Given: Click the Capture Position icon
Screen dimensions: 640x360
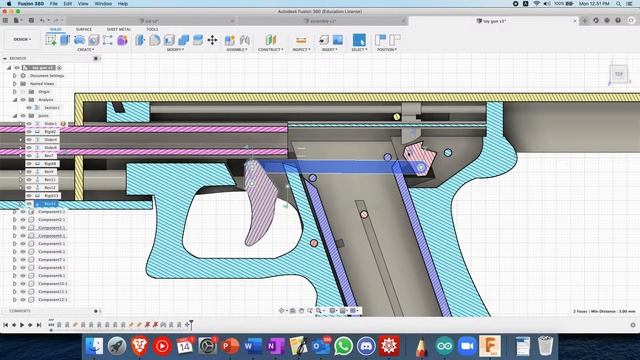Looking at the screenshot, I should 380,40.
